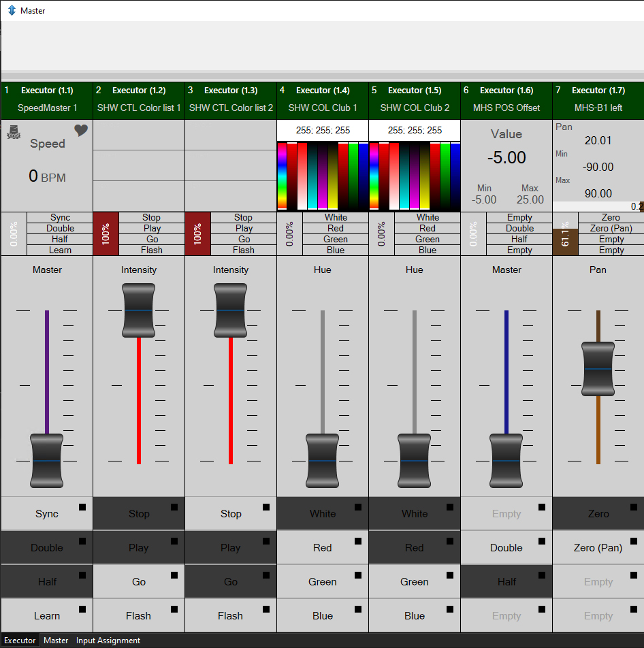Open the Master tab at the bottom
Image resolution: width=644 pixels, height=648 pixels.
coord(56,641)
